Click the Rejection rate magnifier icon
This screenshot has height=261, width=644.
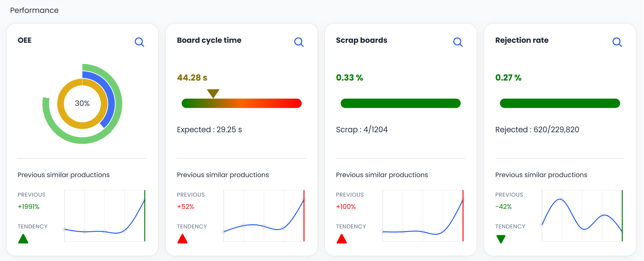617,42
